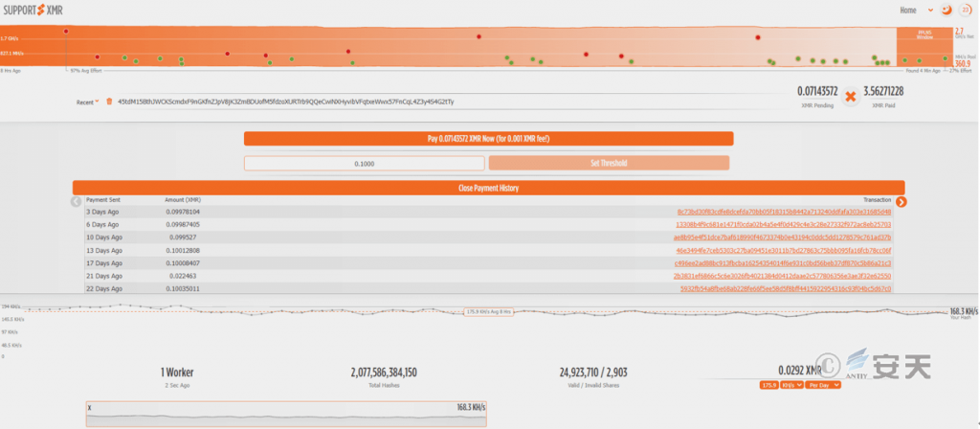Expand the Recent addresses dropdown
The height and width of the screenshot is (429, 980).
(x=88, y=102)
